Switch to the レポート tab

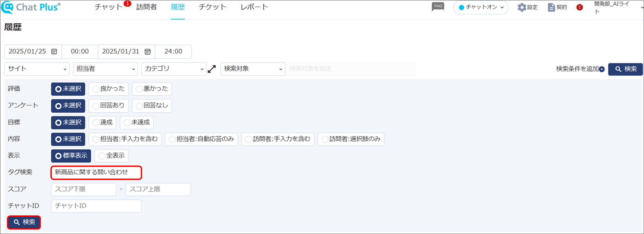[254, 7]
